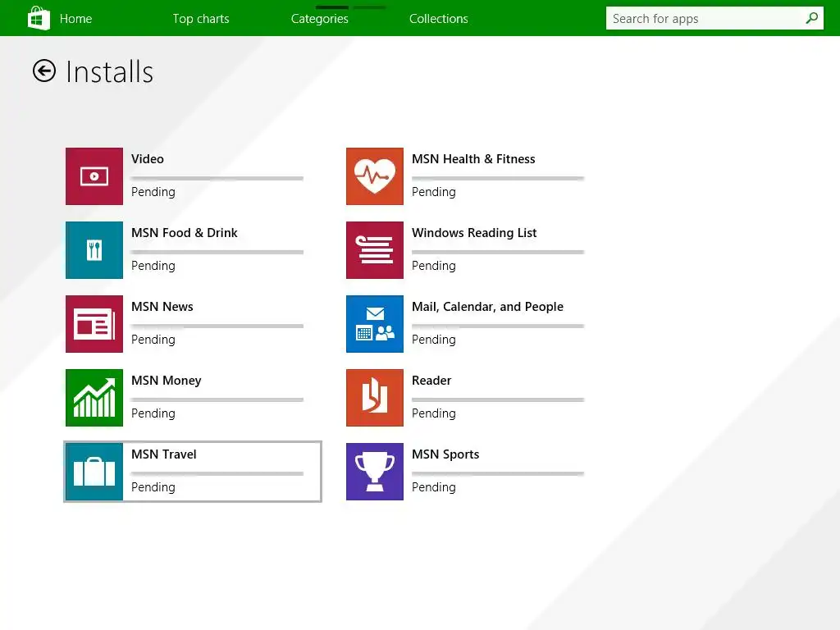The image size is (840, 630).
Task: Click the Installs page heading
Action: coord(109,72)
